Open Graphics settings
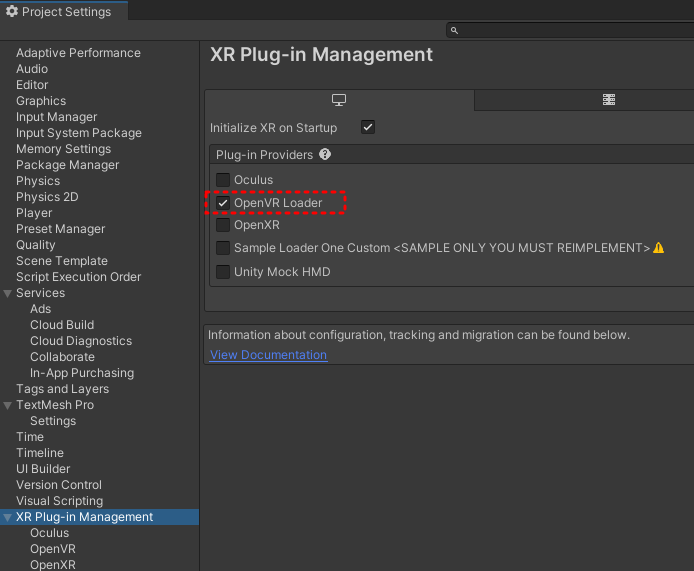 [41, 101]
